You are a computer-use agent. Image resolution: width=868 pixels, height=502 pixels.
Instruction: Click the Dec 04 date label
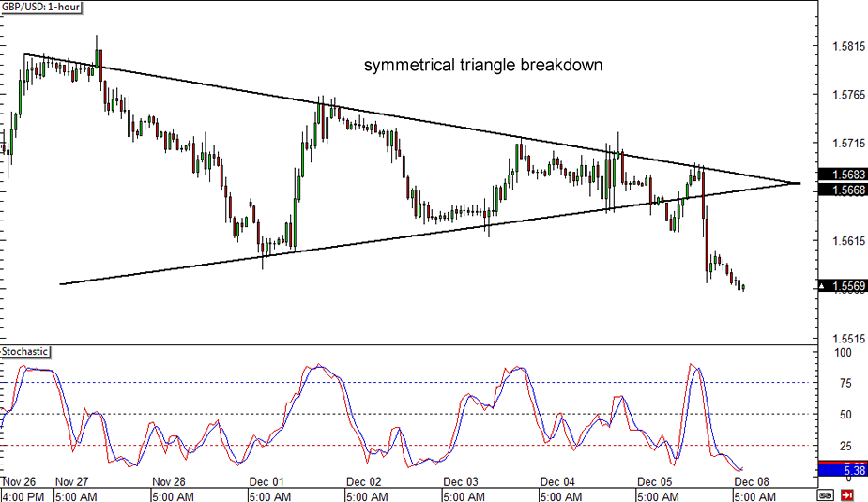tap(557, 481)
